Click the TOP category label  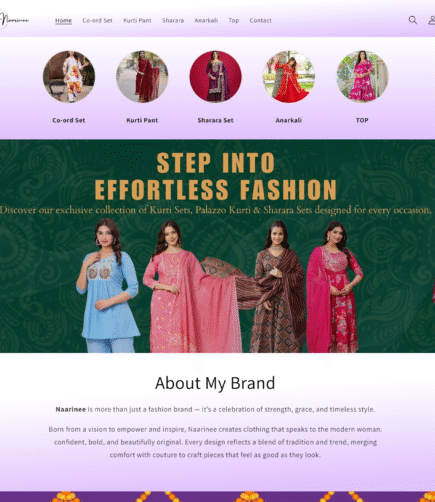pyautogui.click(x=362, y=120)
